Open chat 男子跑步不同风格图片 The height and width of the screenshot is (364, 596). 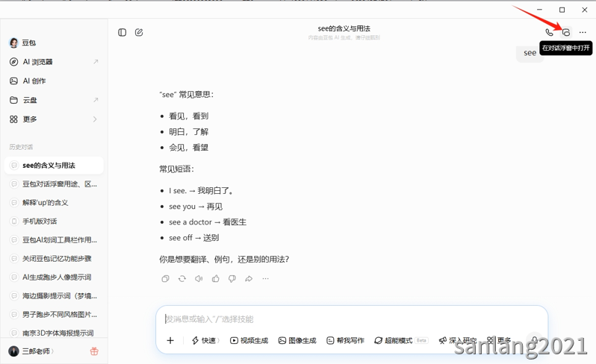click(54, 314)
